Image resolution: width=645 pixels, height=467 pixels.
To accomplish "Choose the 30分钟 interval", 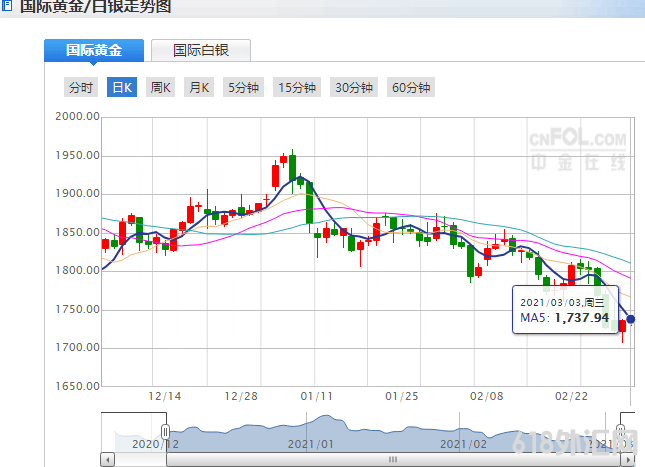I will [x=354, y=88].
